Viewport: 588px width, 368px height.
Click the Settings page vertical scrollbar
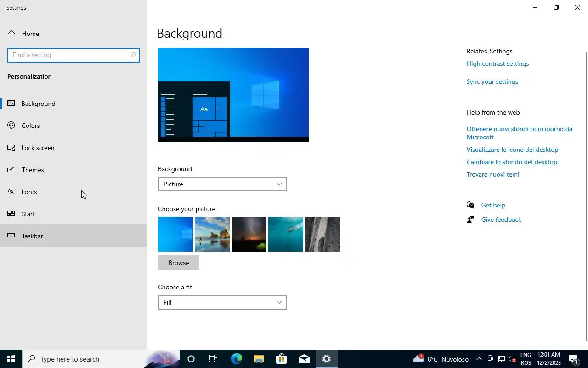point(586,195)
